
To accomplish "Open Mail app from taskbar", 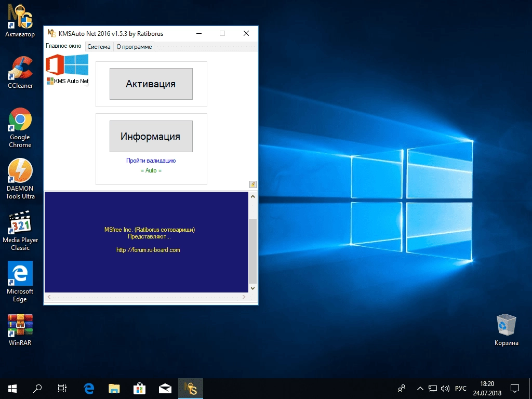I will tap(165, 389).
